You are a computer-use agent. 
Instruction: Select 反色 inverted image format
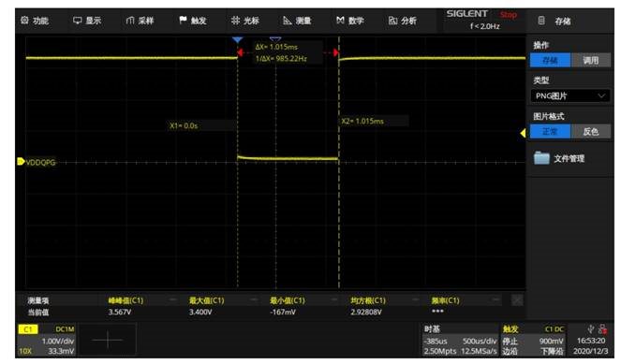[x=590, y=131]
